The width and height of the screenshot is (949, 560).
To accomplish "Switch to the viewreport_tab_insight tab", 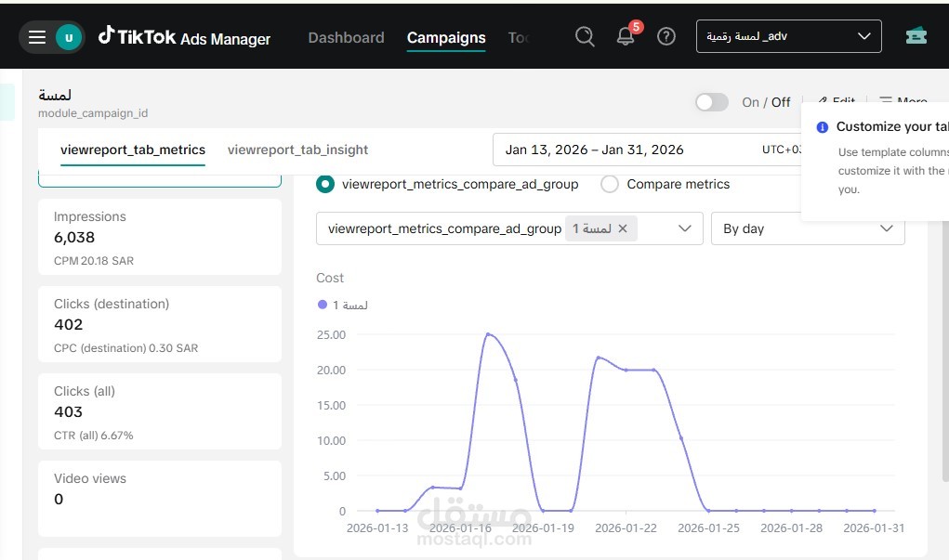I will pos(297,150).
